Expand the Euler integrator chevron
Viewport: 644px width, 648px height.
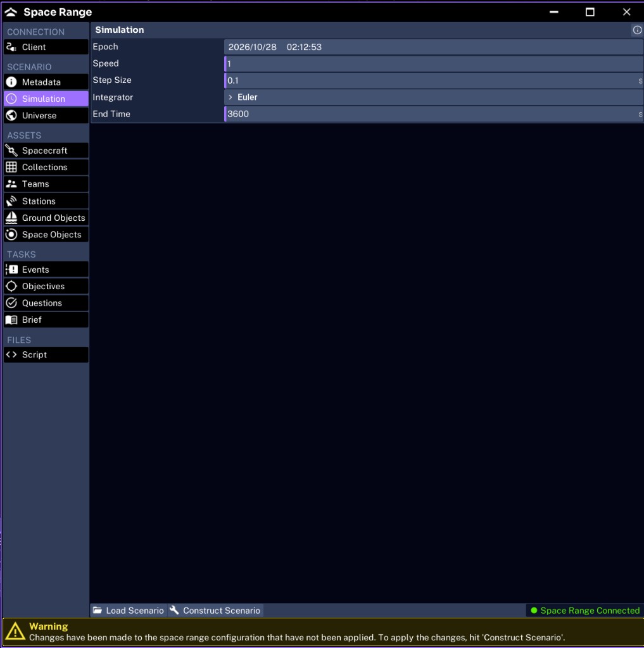pos(230,97)
